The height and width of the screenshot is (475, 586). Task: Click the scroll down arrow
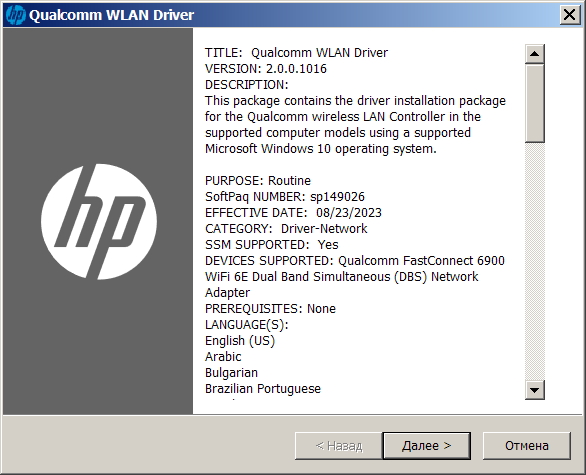click(534, 390)
